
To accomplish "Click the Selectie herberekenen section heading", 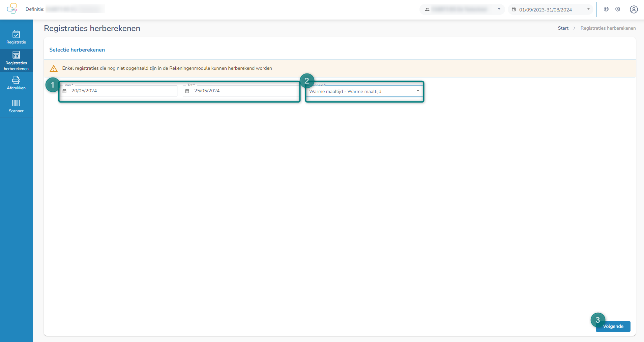I will pos(77,50).
